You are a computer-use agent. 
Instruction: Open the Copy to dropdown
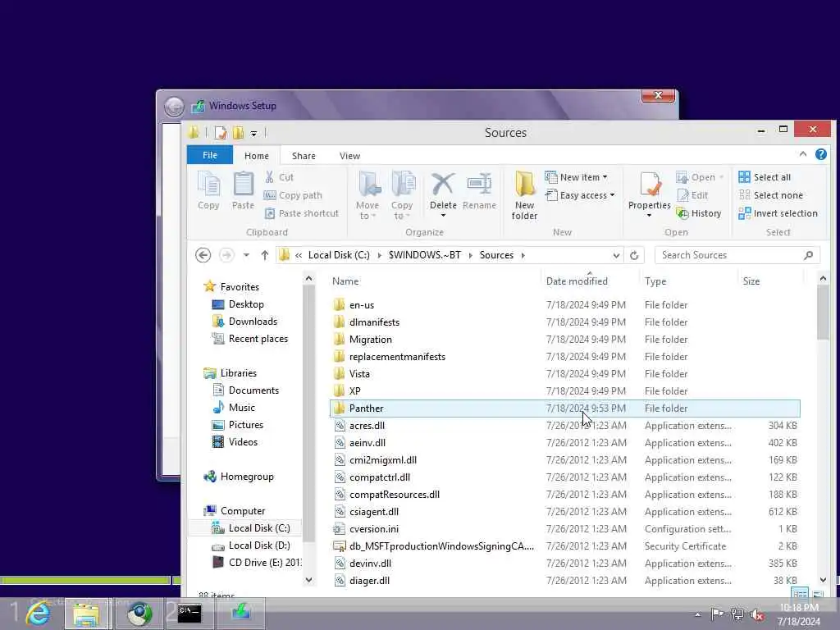pos(402,195)
